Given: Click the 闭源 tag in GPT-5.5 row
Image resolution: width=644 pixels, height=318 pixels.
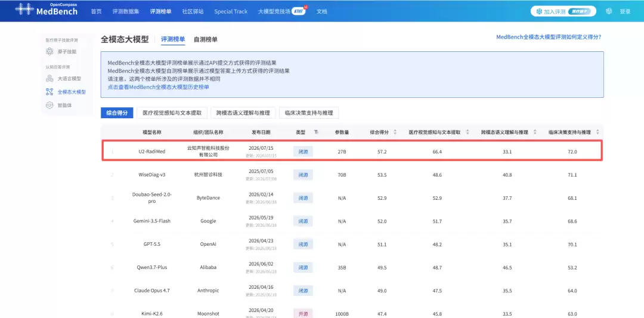Looking at the screenshot, I should [x=303, y=244].
